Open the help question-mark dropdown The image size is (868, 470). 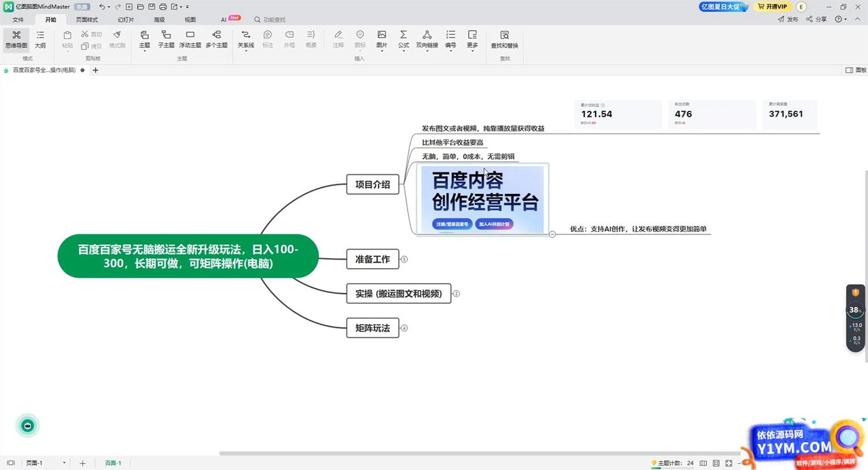point(840,19)
